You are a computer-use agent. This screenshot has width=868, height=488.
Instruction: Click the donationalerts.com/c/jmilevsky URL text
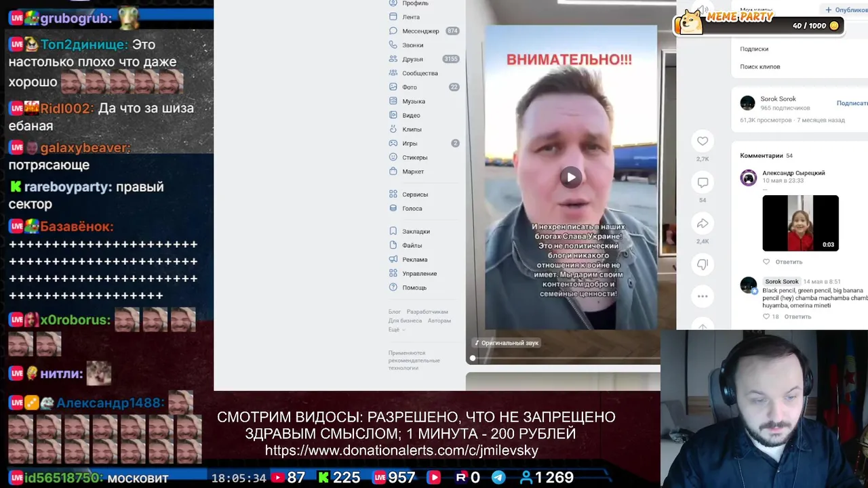[401, 451]
